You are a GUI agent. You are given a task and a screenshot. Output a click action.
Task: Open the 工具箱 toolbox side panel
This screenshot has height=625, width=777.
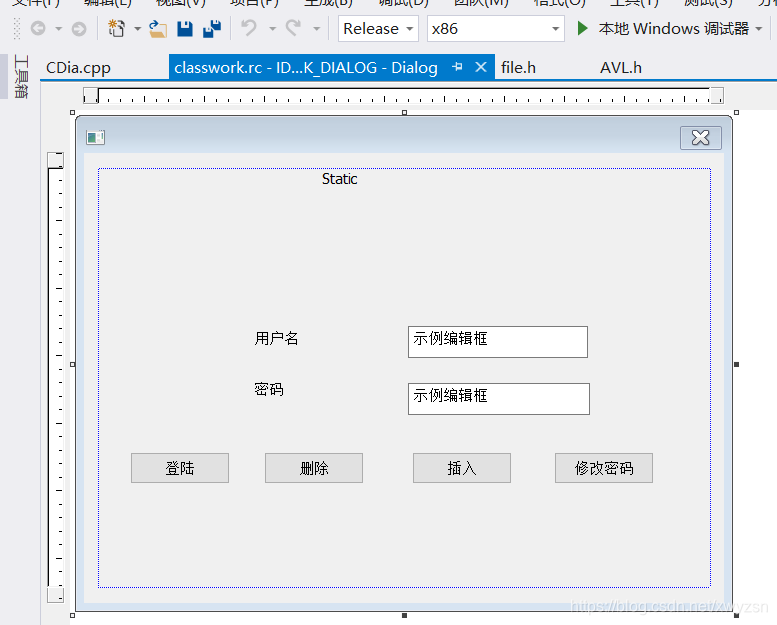point(21,76)
